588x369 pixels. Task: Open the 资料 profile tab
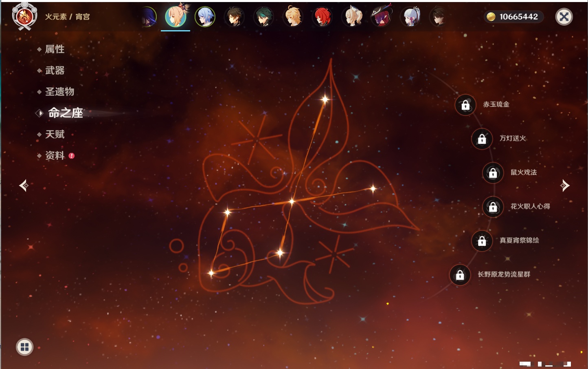click(x=55, y=155)
